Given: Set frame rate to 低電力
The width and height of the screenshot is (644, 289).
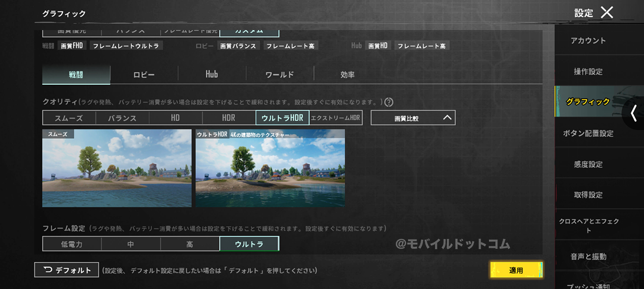Looking at the screenshot, I should pyautogui.click(x=72, y=244).
